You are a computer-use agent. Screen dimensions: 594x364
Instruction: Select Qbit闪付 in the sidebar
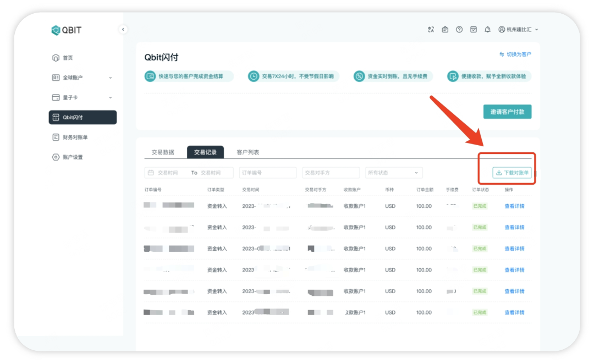[82, 118]
